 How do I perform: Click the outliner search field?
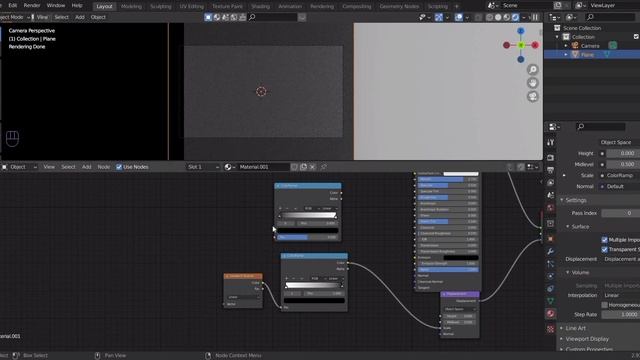[x=611, y=17]
